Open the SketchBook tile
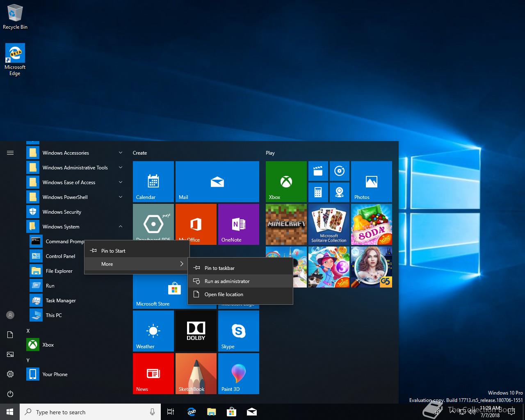 point(196,374)
